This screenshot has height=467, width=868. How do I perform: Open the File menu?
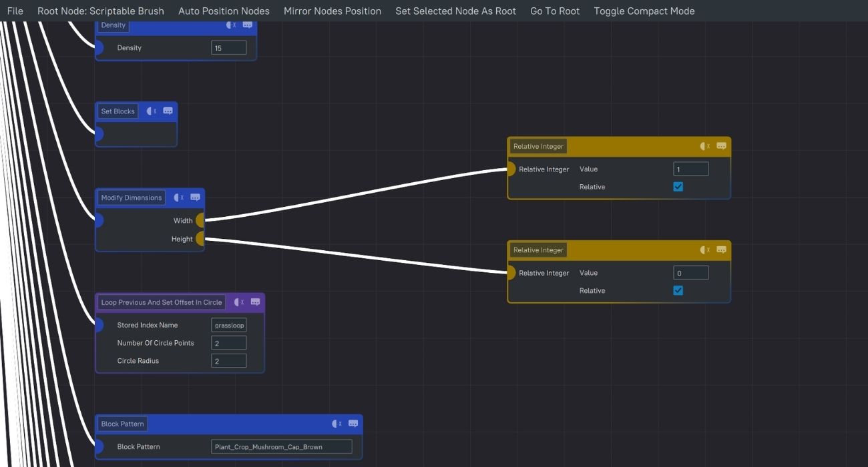pos(15,11)
